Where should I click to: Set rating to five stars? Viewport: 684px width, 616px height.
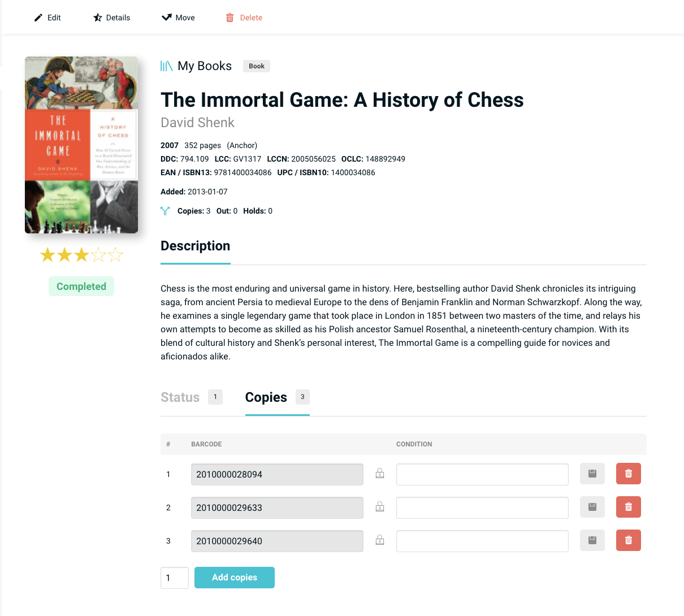pos(115,255)
